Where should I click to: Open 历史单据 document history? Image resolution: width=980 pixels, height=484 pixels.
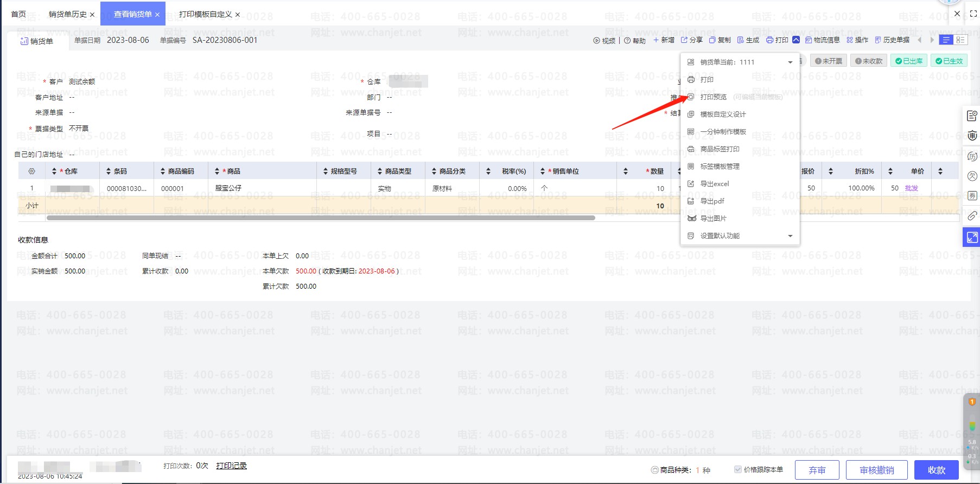892,40
